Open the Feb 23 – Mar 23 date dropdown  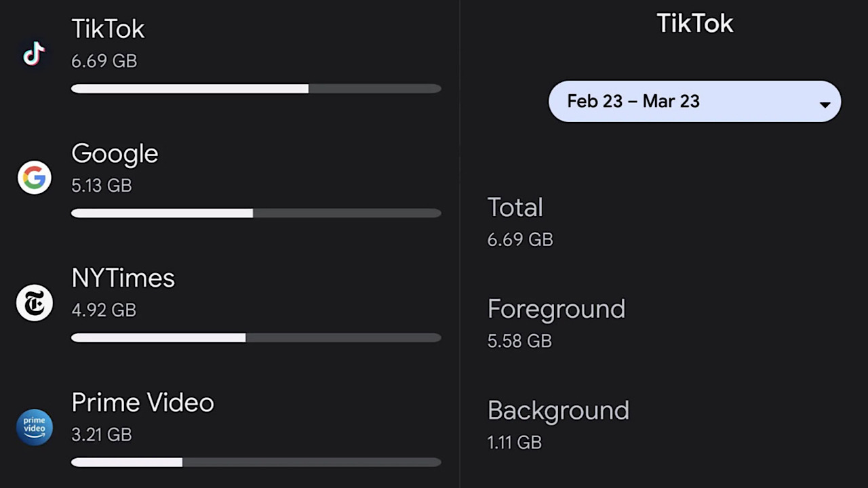point(694,102)
